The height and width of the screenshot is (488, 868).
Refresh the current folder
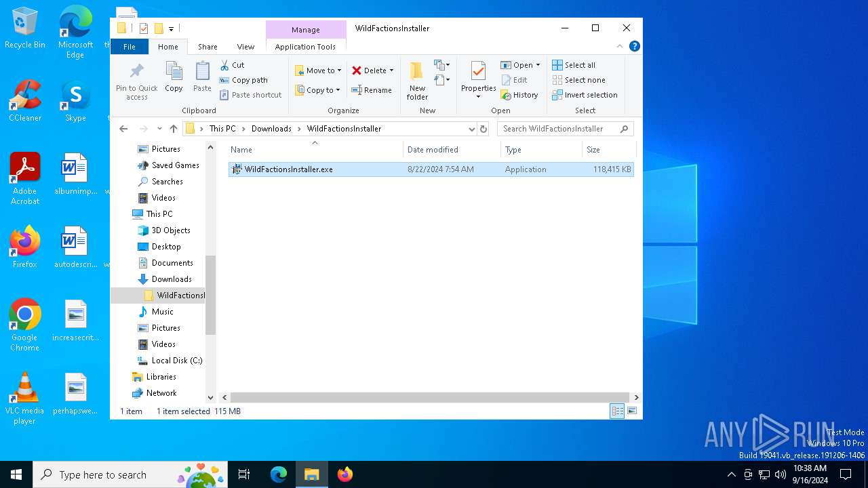[484, 129]
